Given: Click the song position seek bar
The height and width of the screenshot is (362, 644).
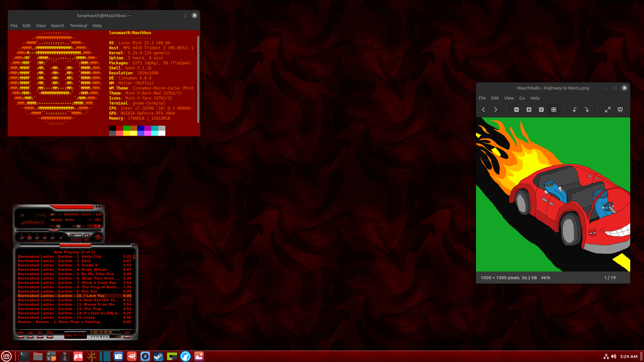Looking at the screenshot, I should point(59,230).
